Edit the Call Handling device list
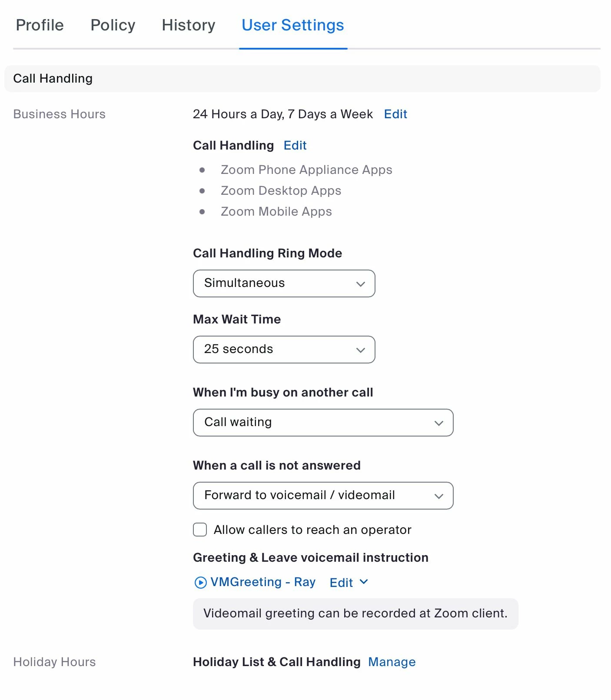This screenshot has width=611, height=700. coord(295,145)
